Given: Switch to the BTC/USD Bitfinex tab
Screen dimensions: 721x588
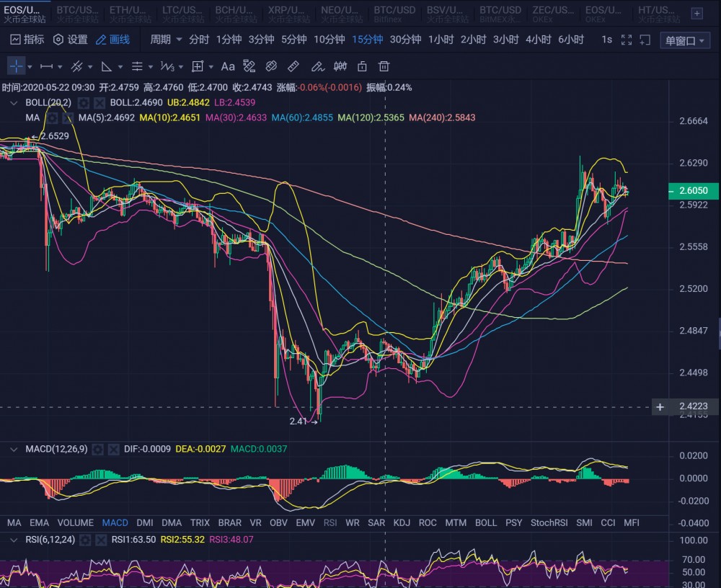Looking at the screenshot, I should [x=395, y=12].
